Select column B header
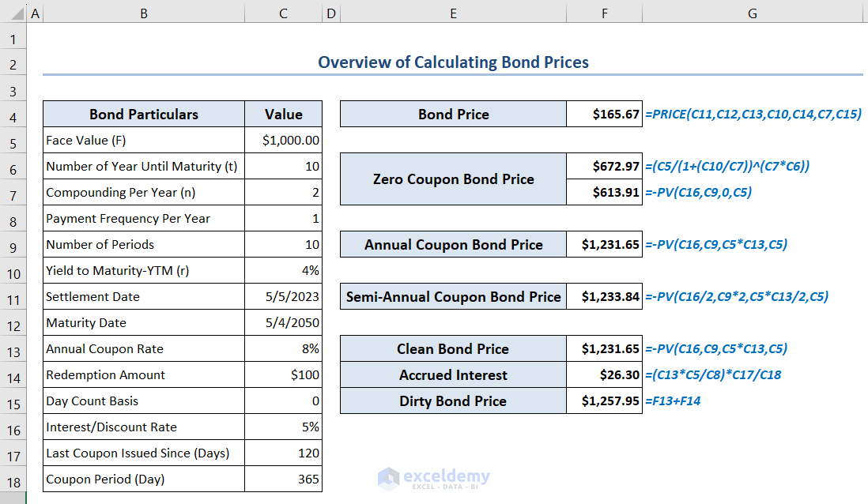The image size is (868, 504). 143,13
